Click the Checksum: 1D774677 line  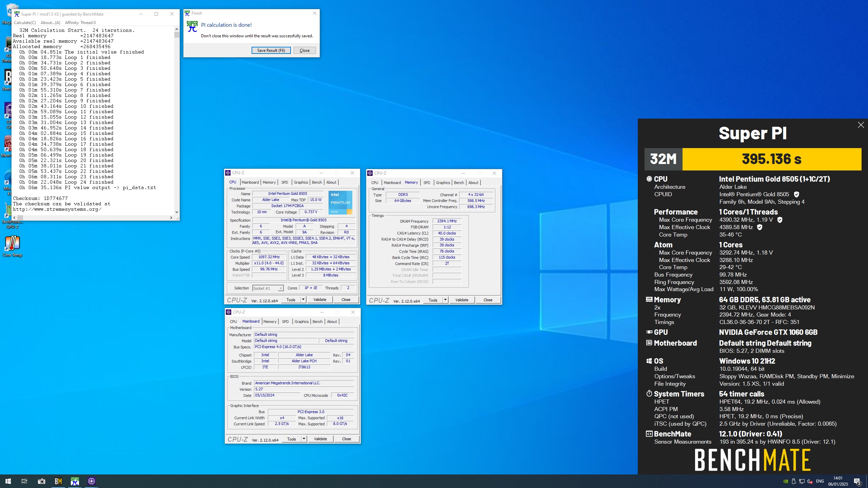click(x=40, y=198)
